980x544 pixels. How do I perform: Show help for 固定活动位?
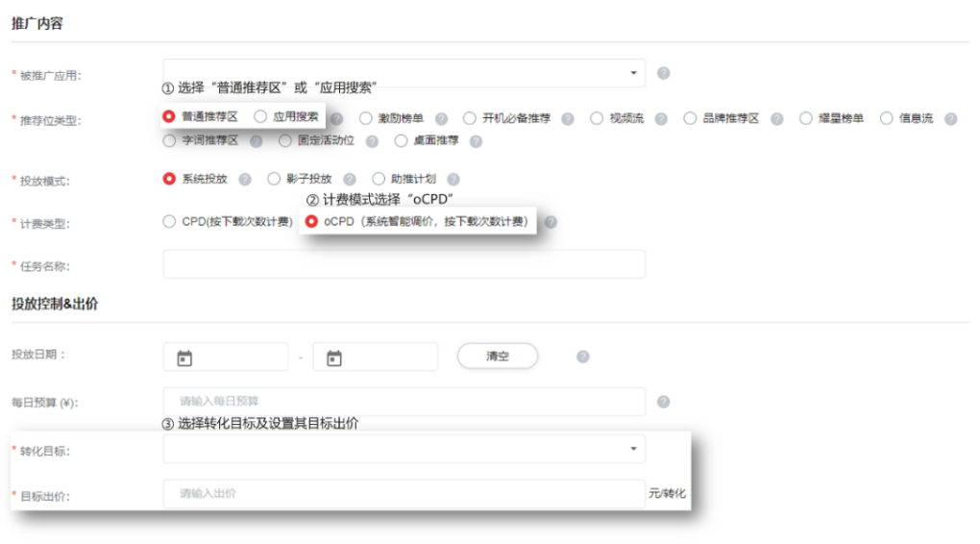372,141
